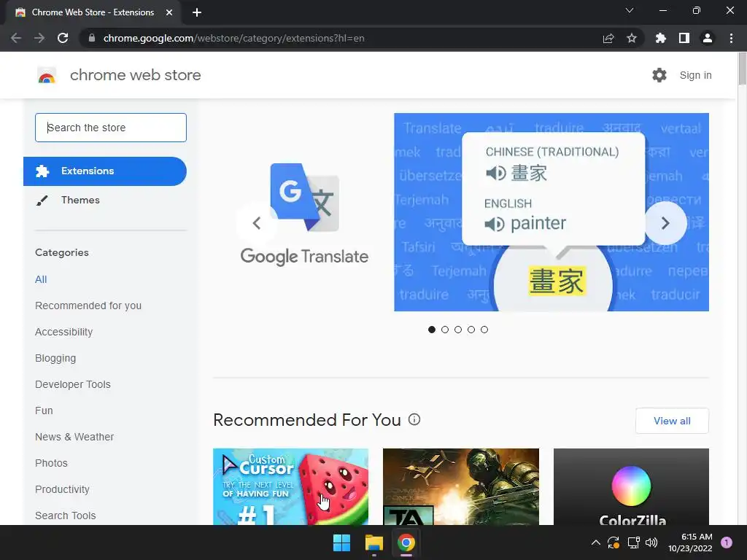This screenshot has width=747, height=560.
Task: Click the browser forward arrow
Action: 39,38
